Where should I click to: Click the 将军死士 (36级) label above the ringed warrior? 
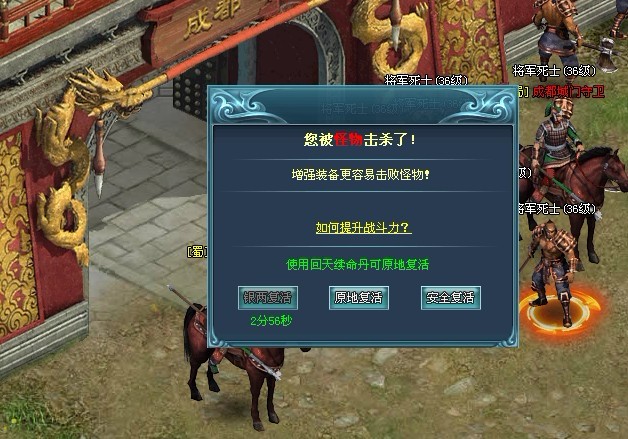click(557, 208)
